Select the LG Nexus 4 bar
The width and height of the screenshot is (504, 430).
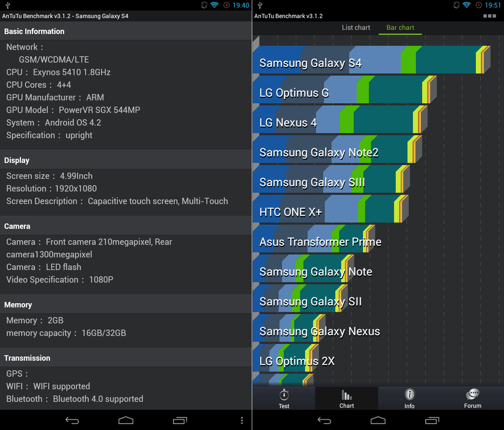click(340, 120)
